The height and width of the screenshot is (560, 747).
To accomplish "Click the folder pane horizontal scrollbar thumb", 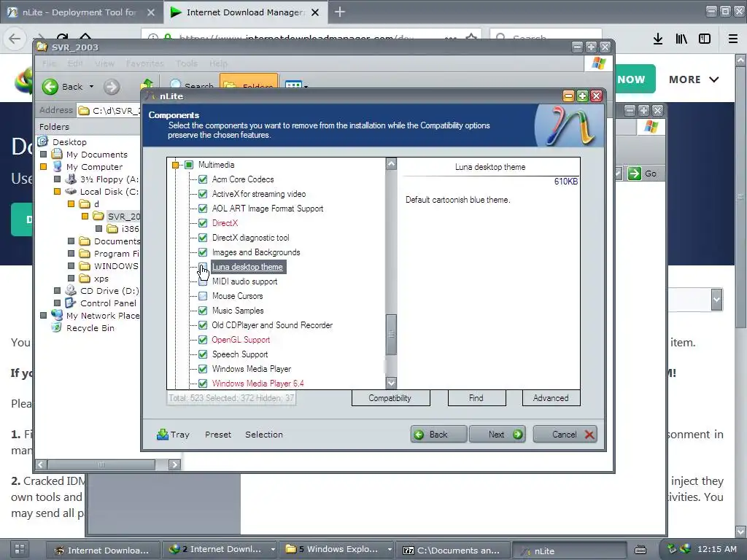I will coord(101,464).
